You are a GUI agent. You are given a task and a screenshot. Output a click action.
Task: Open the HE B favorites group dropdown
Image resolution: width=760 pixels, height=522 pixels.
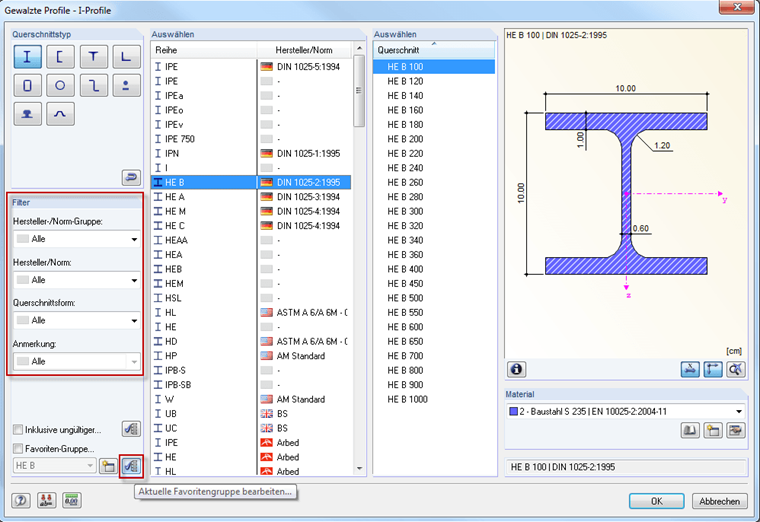tap(54, 466)
